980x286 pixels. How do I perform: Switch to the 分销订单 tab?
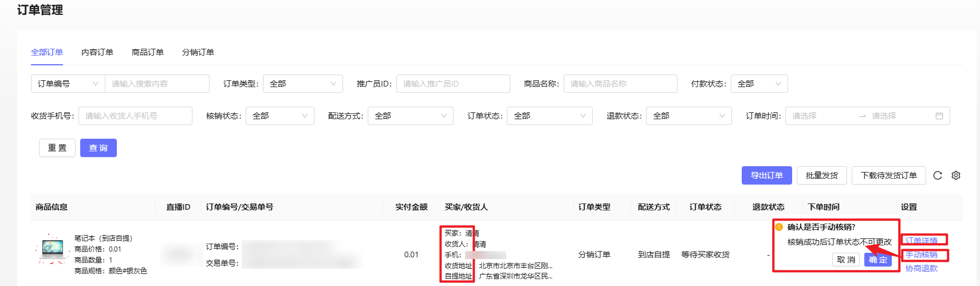point(198,52)
